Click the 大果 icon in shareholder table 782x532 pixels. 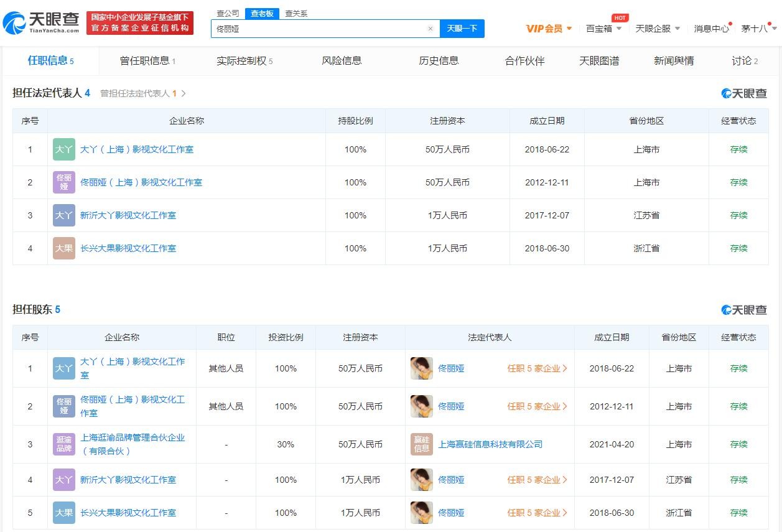tap(64, 513)
